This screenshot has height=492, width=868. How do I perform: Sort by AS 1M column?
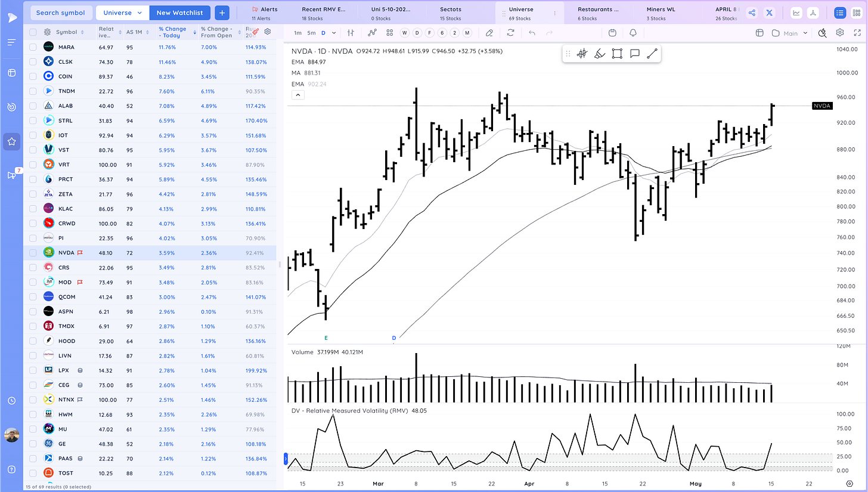138,32
